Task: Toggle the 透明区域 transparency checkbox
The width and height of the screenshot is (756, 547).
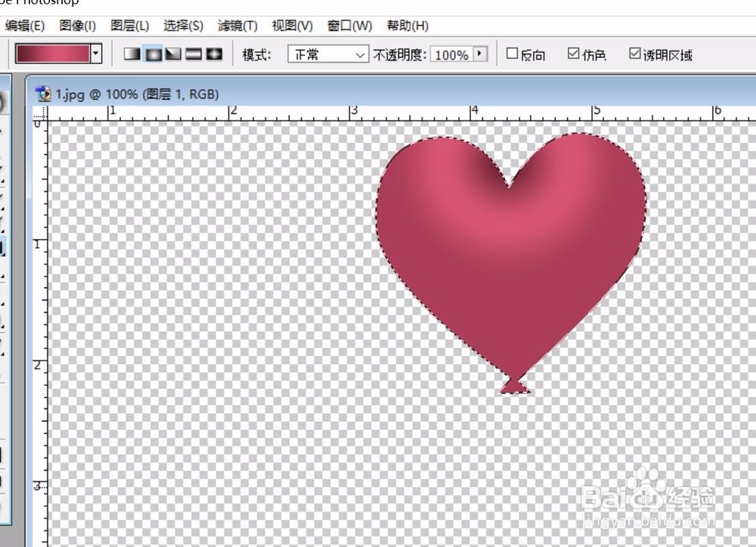Action: coord(635,54)
